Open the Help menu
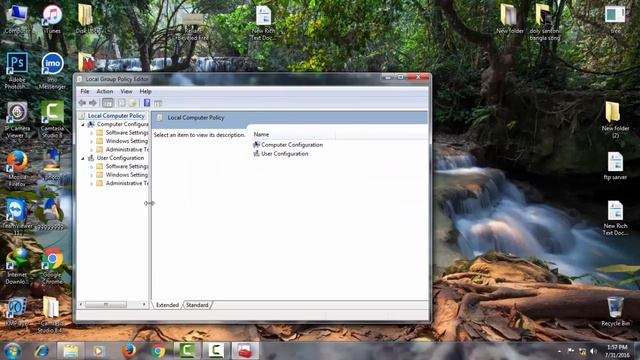 click(x=145, y=91)
